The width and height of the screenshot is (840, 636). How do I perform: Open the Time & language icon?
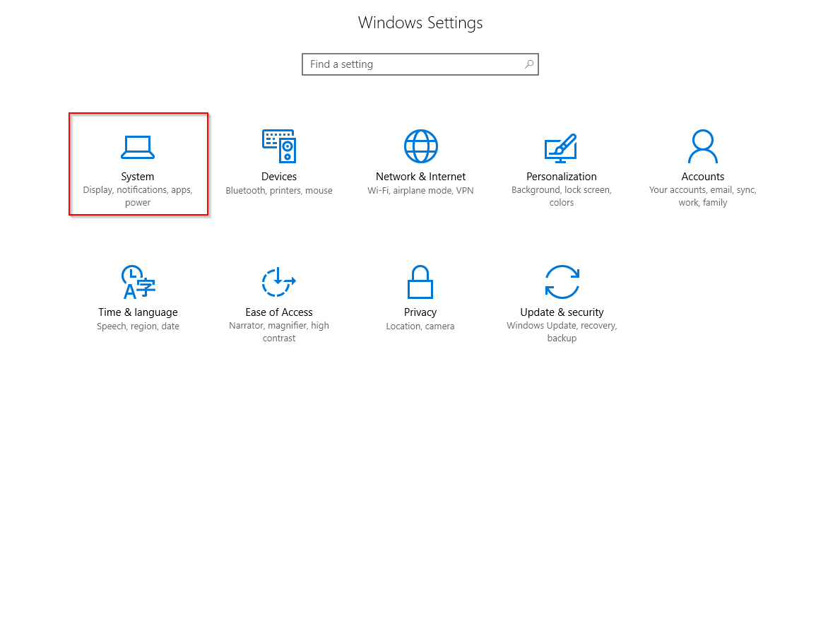click(138, 282)
